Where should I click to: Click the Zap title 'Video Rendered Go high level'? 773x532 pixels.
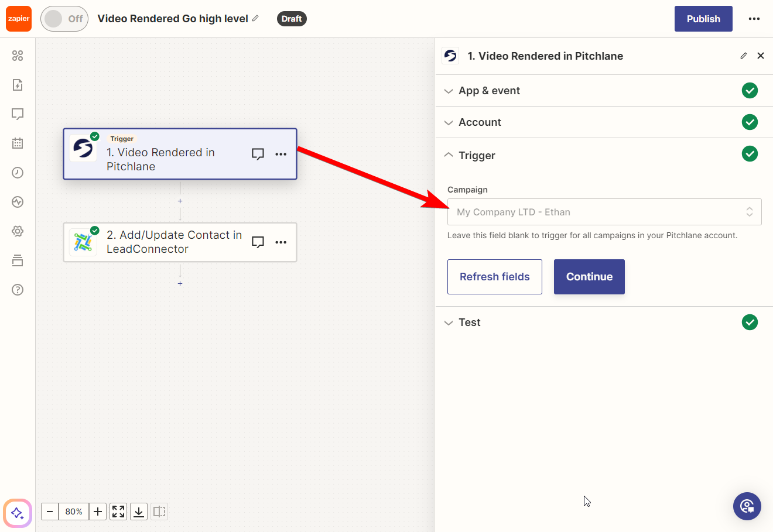[173, 19]
